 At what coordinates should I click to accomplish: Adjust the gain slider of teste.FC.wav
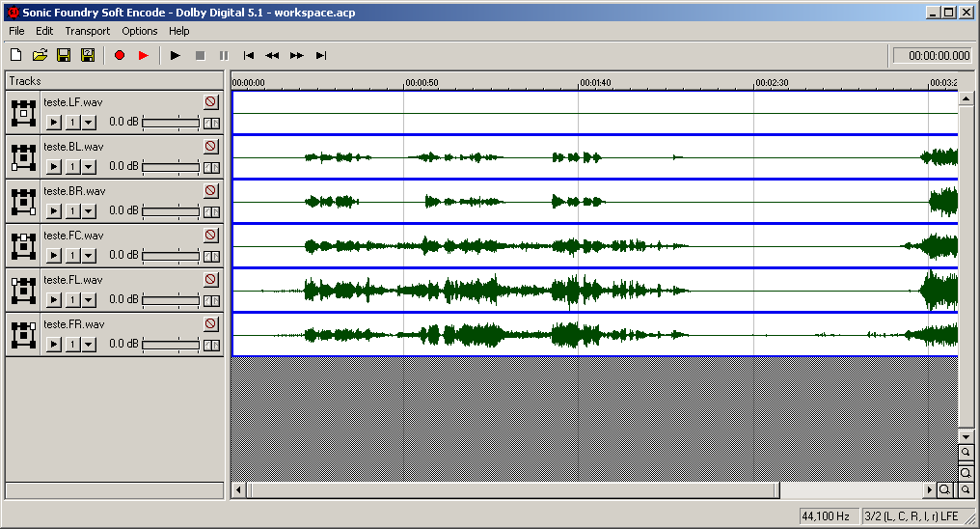(x=171, y=256)
